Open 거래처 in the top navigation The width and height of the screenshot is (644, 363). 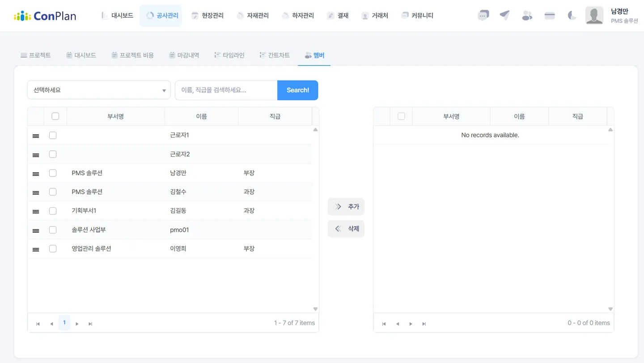pos(375,16)
